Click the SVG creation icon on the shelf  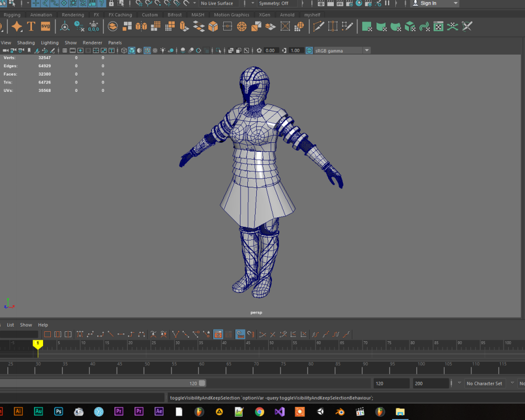tap(45, 25)
